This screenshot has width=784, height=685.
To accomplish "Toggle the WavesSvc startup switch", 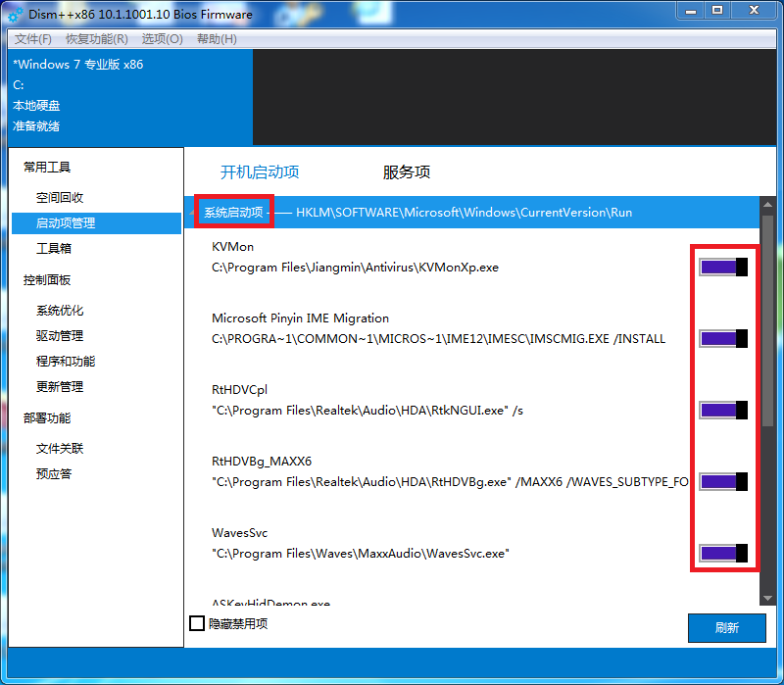I will (x=723, y=553).
